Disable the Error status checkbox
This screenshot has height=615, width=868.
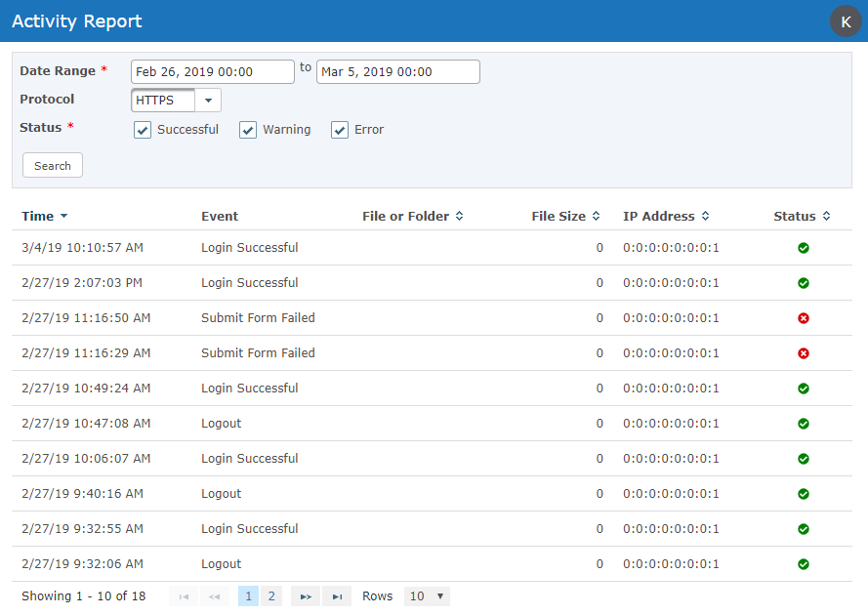[340, 130]
